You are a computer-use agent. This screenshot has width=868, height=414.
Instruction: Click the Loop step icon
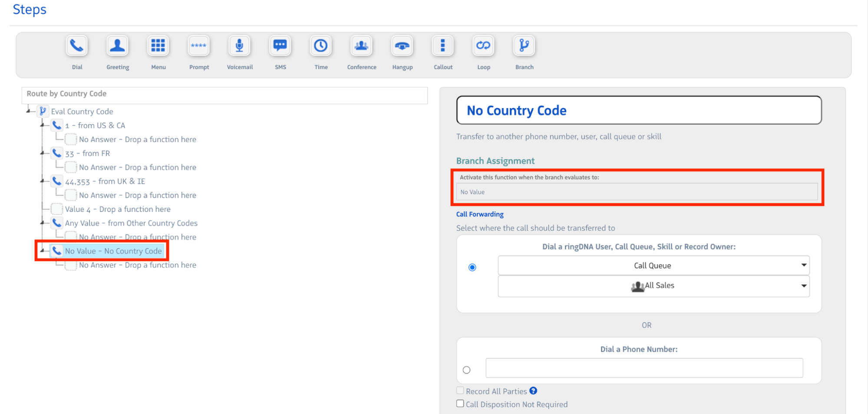pyautogui.click(x=483, y=46)
